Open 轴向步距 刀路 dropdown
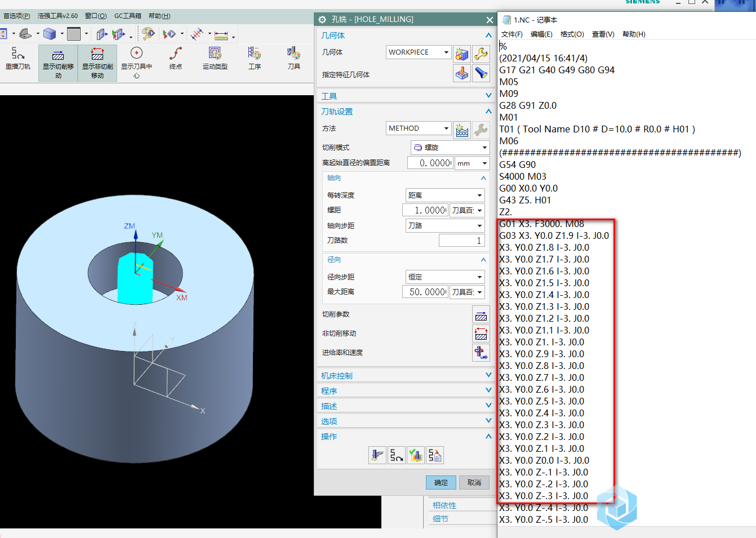Screen dimensions: 756x538 click(445, 225)
